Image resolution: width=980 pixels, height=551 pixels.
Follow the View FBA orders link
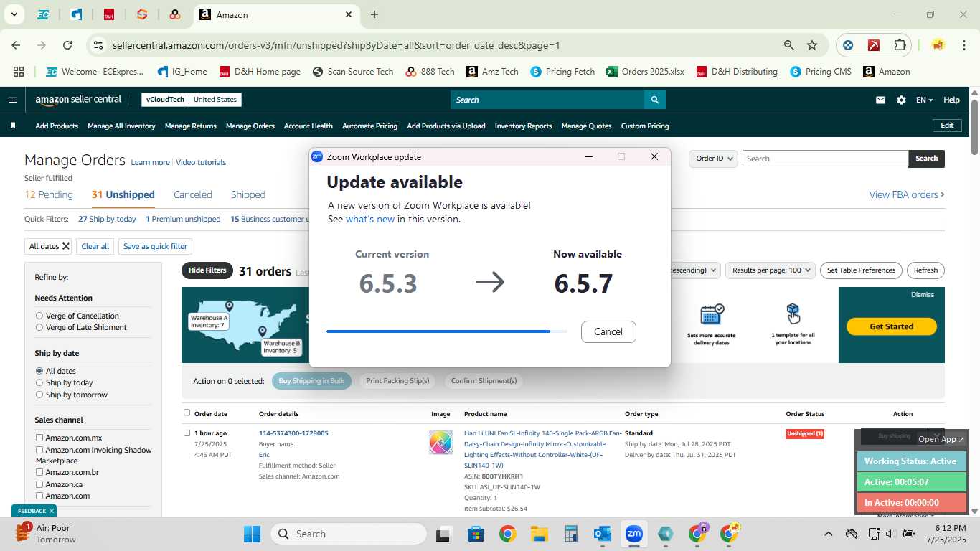(x=906, y=194)
